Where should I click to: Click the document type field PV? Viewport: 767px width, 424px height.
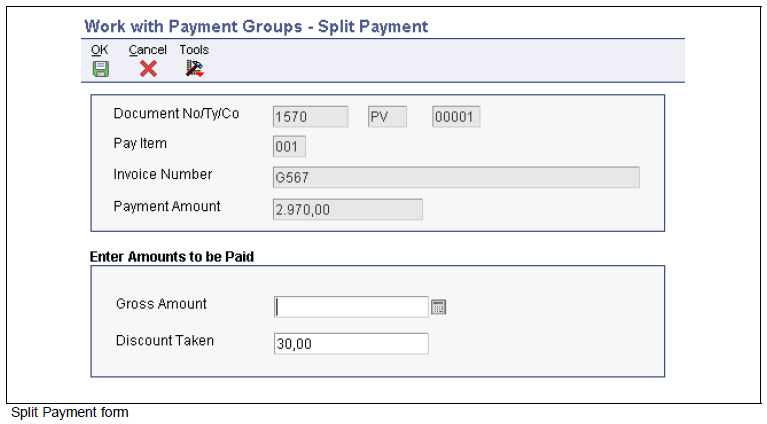[387, 117]
